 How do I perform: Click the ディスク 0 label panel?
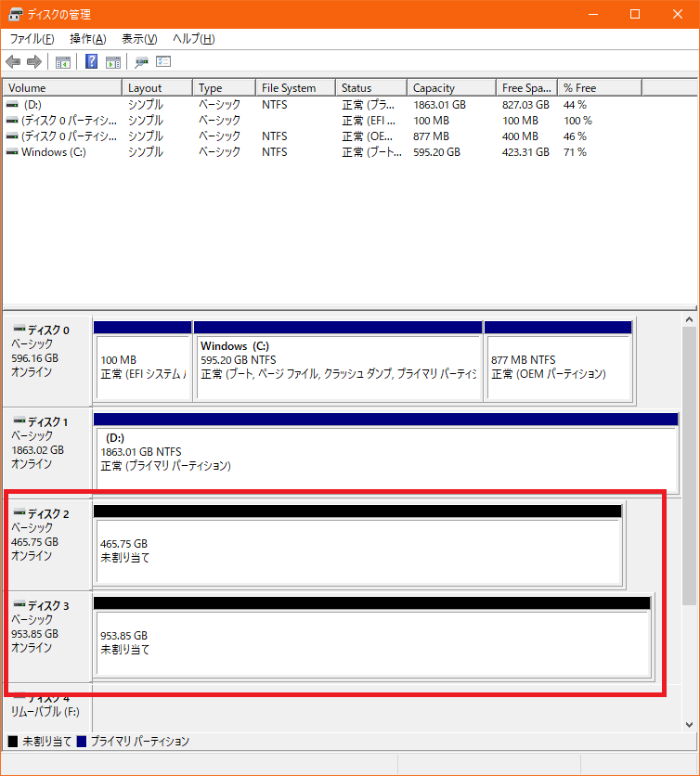pos(47,361)
